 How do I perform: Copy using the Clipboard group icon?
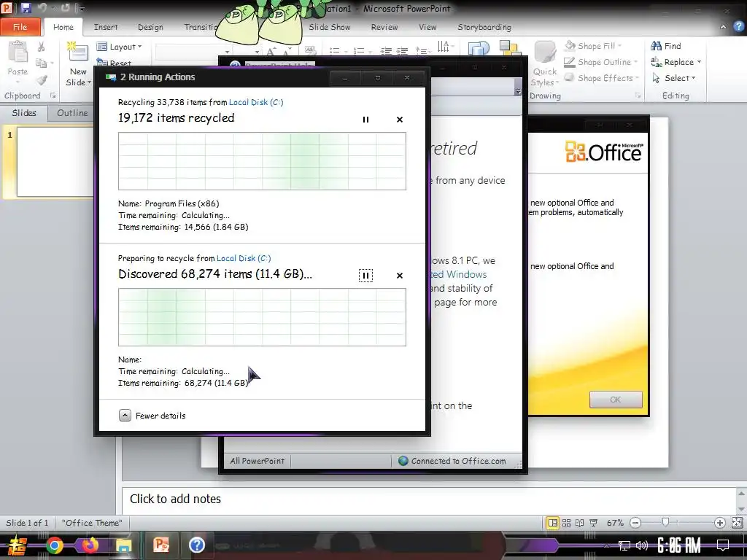pyautogui.click(x=42, y=63)
